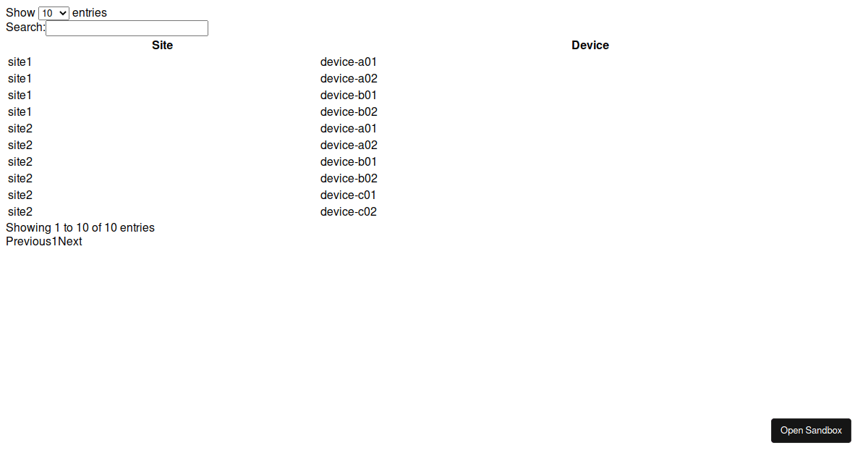
Task: Sort table by Site column header
Action: pyautogui.click(x=162, y=45)
